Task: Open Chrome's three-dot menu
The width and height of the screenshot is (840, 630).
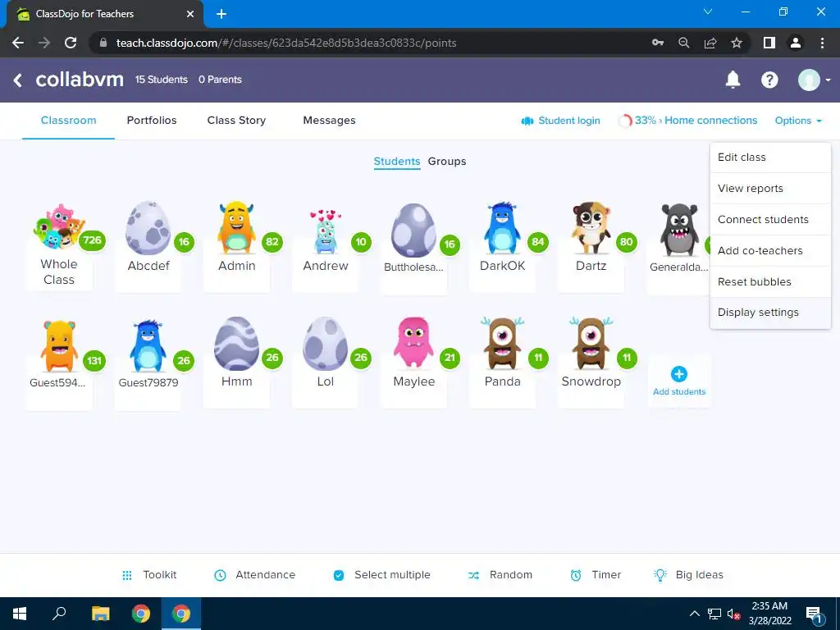Action: coord(822,43)
